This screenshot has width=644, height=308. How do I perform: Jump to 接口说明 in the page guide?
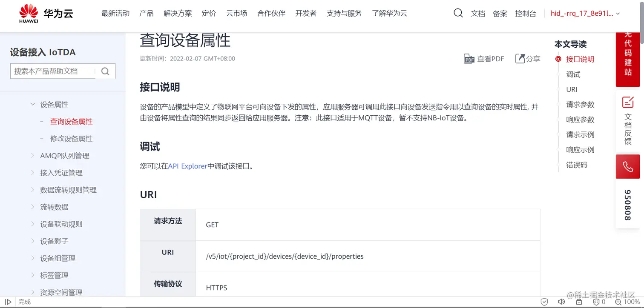tap(580, 60)
